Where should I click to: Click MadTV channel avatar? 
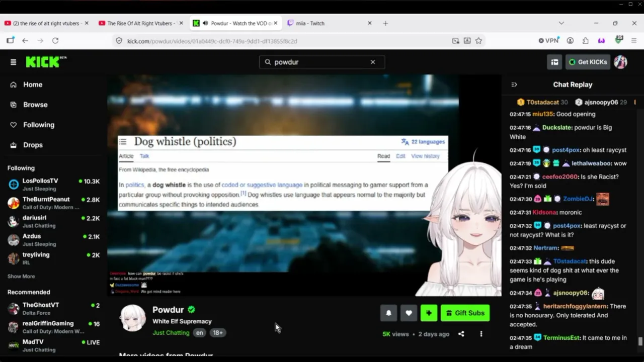pos(14,346)
